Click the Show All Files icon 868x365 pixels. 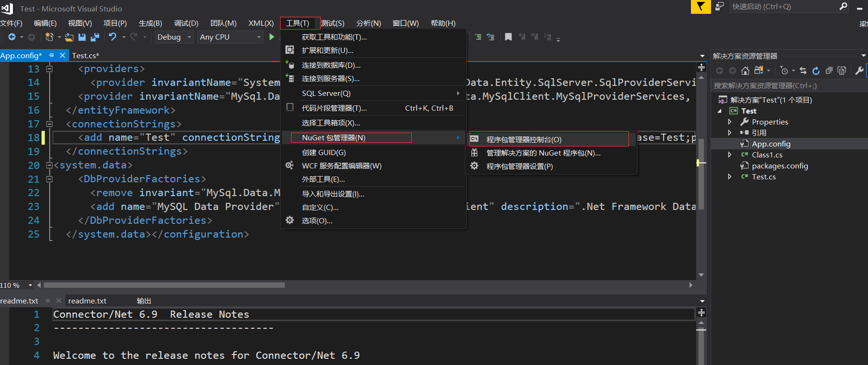click(842, 71)
